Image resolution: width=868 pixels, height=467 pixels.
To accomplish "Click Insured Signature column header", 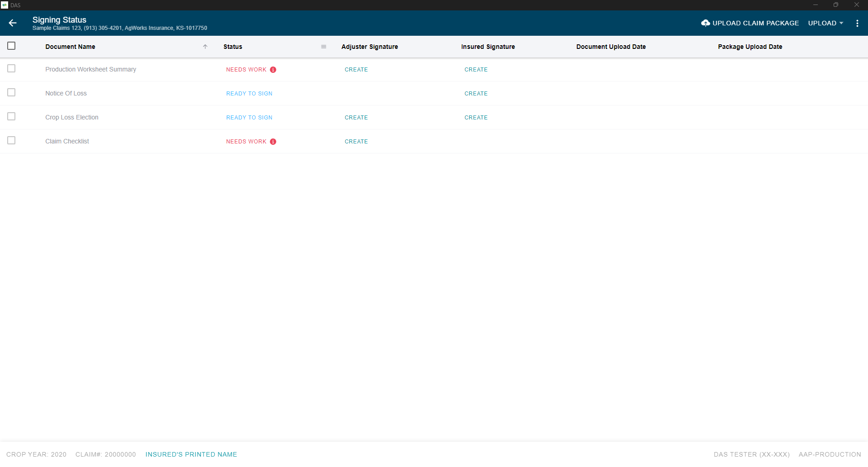I will point(488,47).
